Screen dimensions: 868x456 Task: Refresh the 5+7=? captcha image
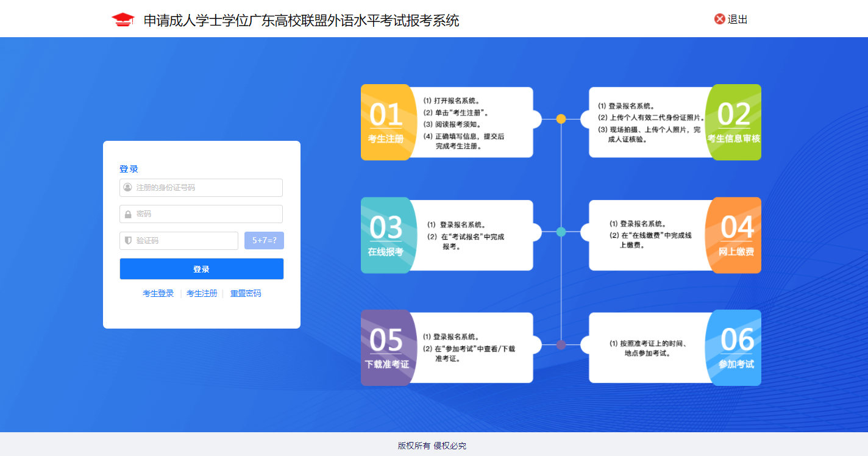click(x=264, y=241)
